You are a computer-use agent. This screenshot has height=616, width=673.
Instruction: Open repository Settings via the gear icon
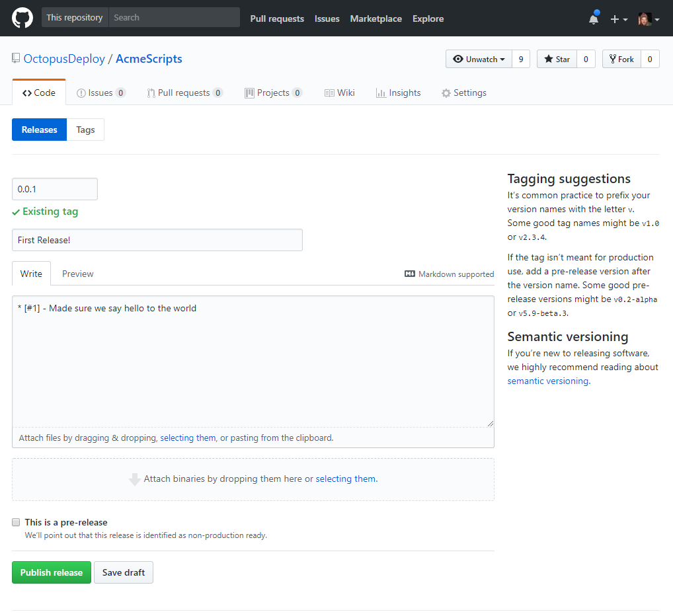(446, 93)
